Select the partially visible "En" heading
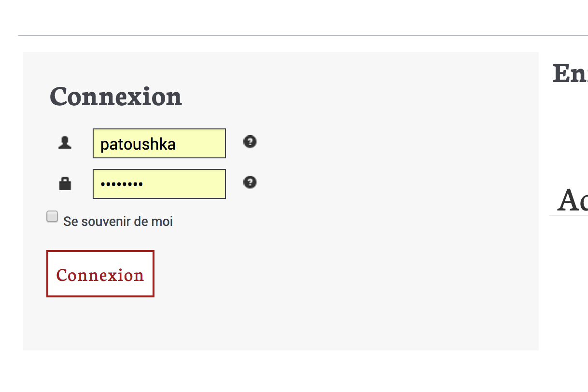588x392 pixels. (x=570, y=74)
